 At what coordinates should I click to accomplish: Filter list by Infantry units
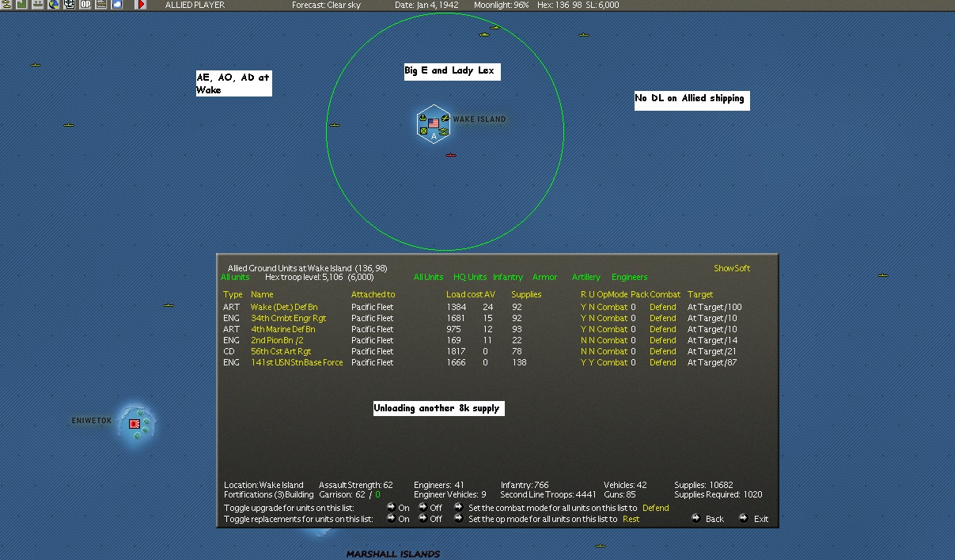pyautogui.click(x=508, y=277)
